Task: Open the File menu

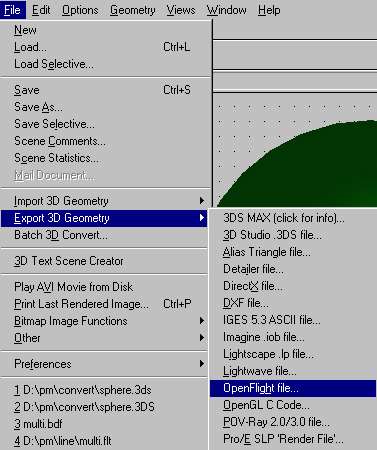Action: (13, 10)
